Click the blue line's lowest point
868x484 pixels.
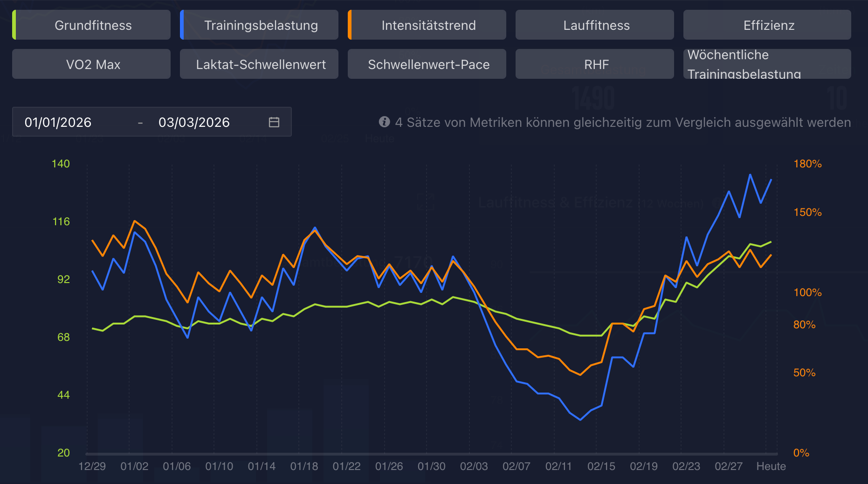tap(580, 420)
